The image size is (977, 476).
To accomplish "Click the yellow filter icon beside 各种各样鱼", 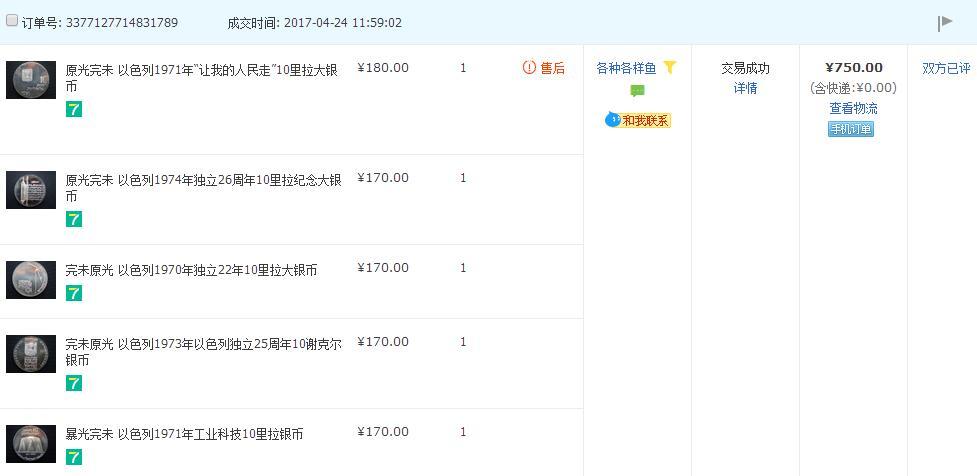I will pyautogui.click(x=670, y=67).
